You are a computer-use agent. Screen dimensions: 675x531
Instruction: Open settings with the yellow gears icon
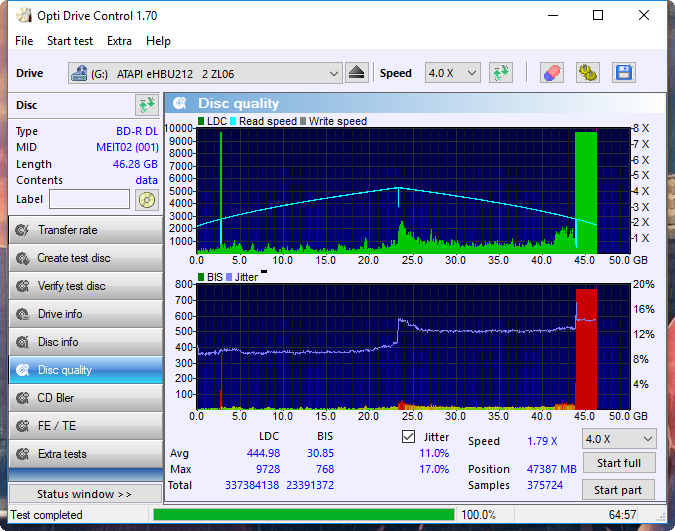[x=588, y=73]
